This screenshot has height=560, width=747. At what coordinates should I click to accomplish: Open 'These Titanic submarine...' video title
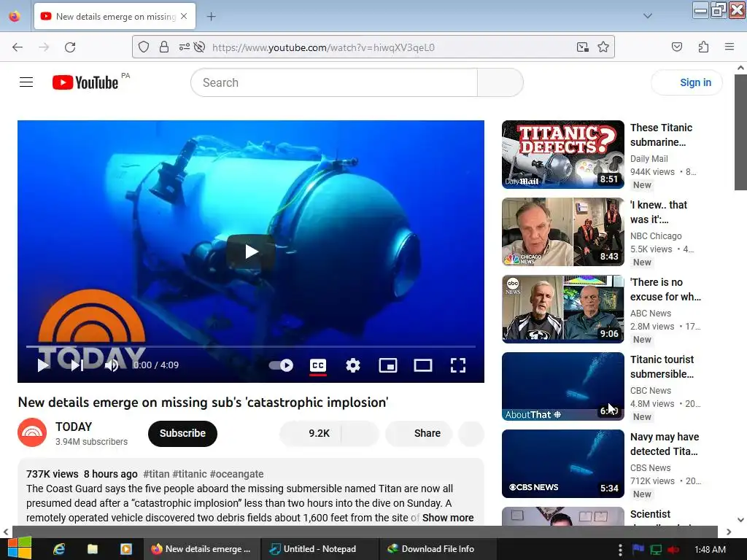pyautogui.click(x=661, y=135)
